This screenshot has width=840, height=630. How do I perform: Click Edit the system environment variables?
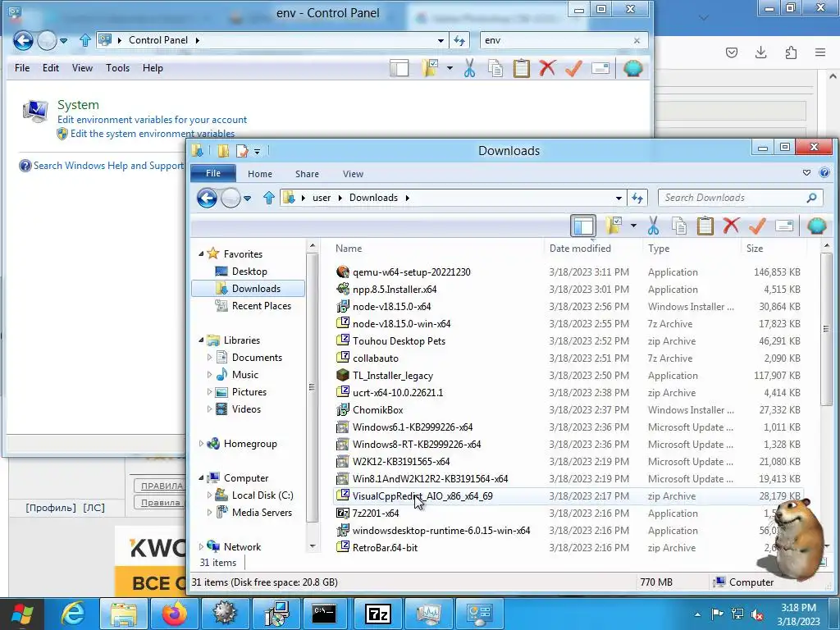(153, 134)
